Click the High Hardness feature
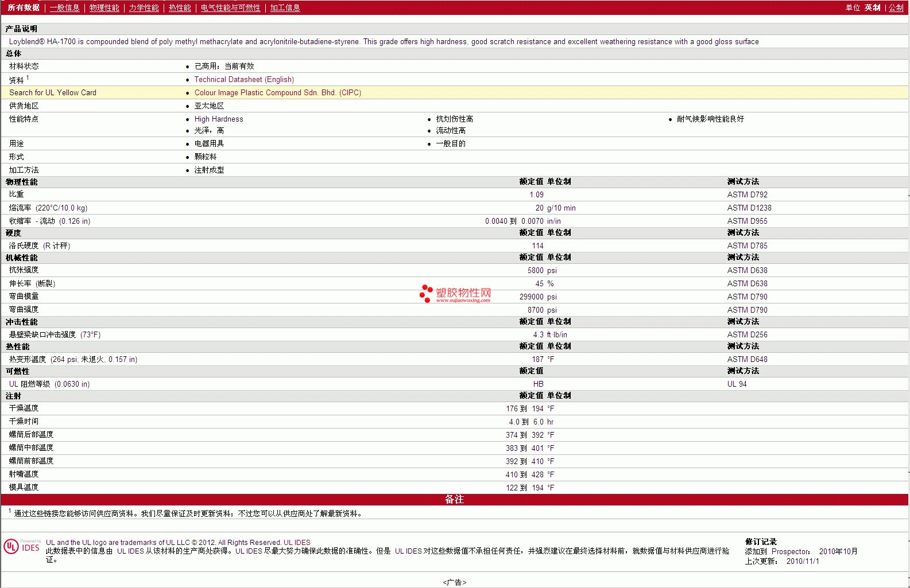 coord(219,119)
